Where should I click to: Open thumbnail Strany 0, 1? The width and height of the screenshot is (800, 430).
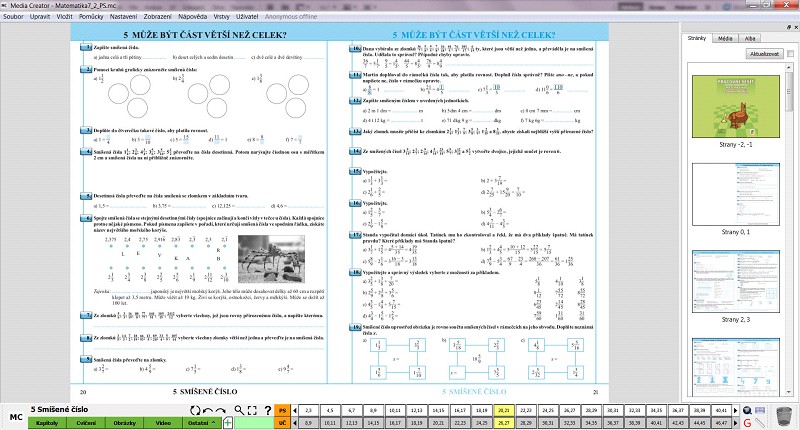point(736,194)
